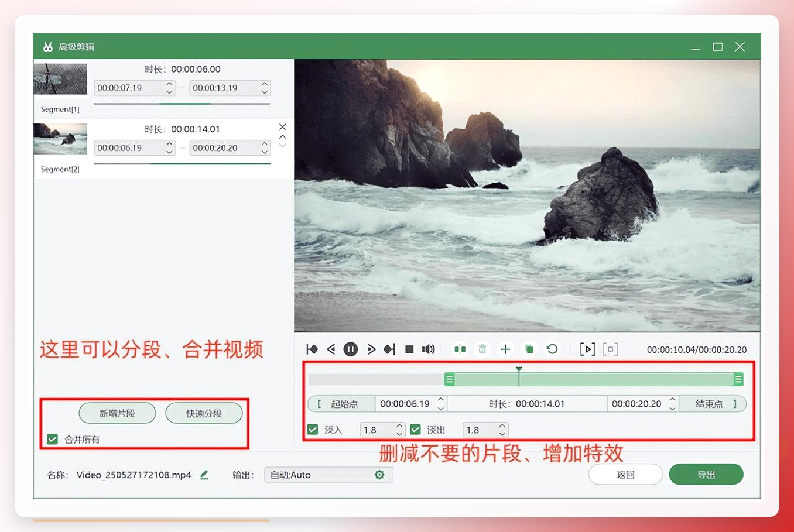Set the 结束点 end point button
This screenshot has width=794, height=532.
point(713,404)
